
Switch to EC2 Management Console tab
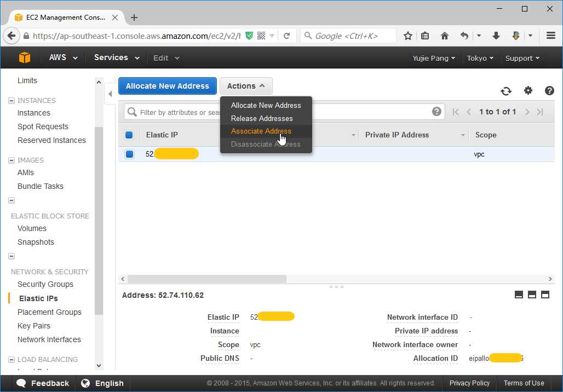tap(66, 17)
